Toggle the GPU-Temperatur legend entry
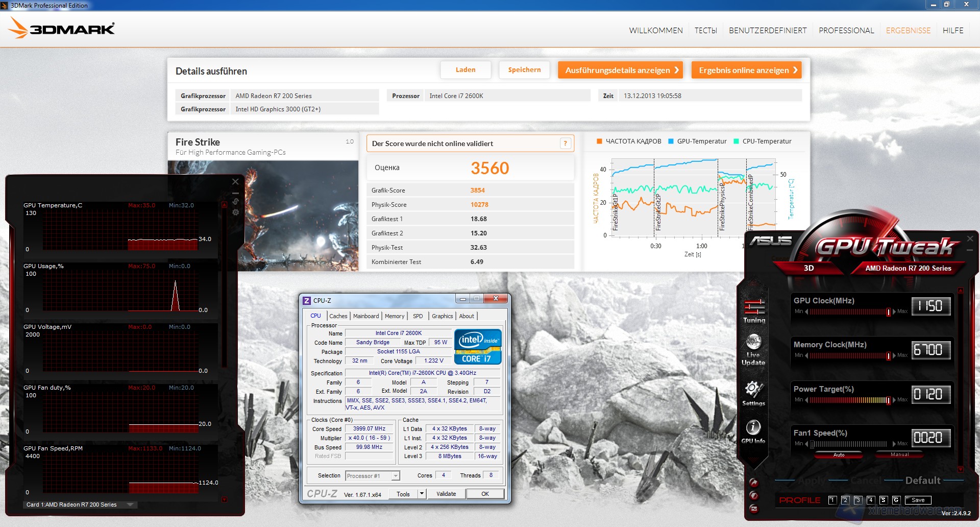The image size is (980, 527). tap(697, 141)
